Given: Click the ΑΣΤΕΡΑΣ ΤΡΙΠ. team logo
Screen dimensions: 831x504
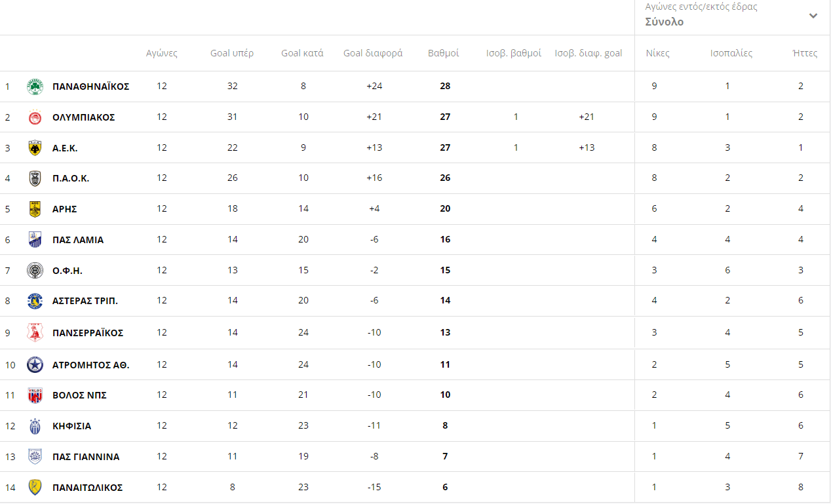Looking at the screenshot, I should pos(35,301).
